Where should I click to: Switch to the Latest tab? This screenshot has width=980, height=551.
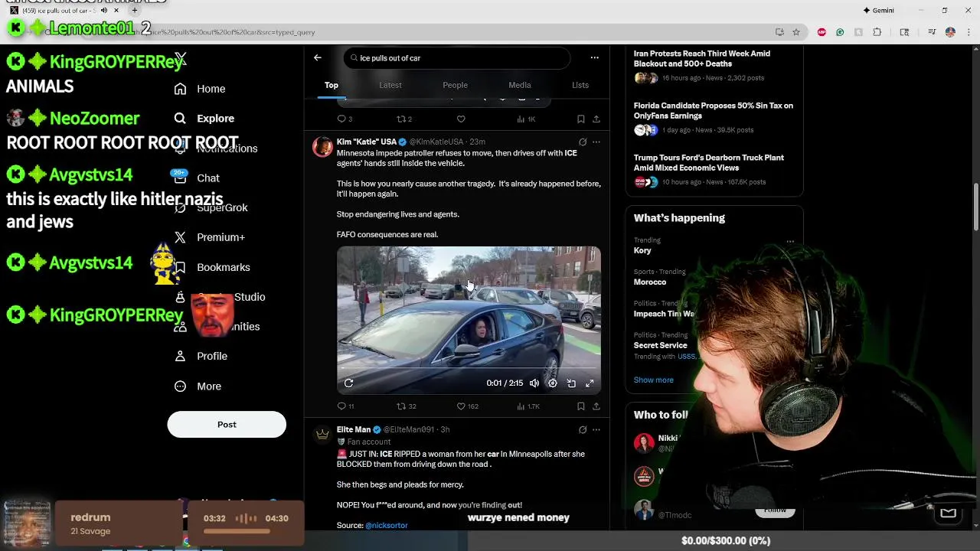(390, 85)
